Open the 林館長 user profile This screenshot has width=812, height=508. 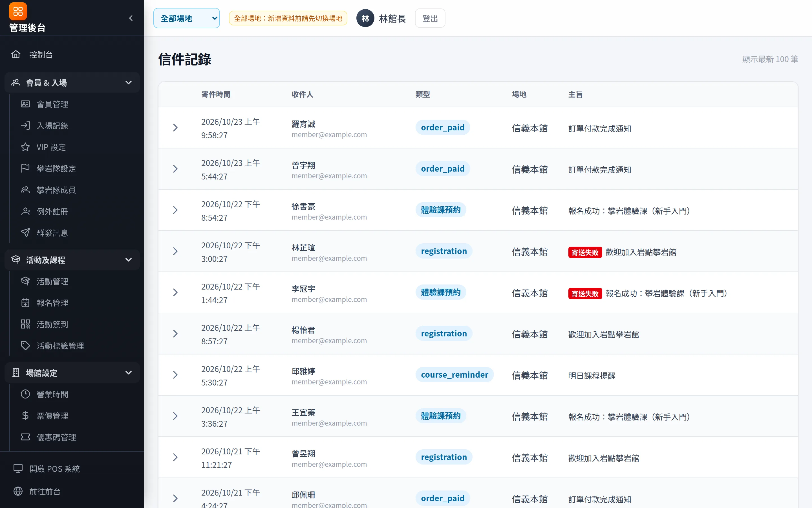point(381,18)
